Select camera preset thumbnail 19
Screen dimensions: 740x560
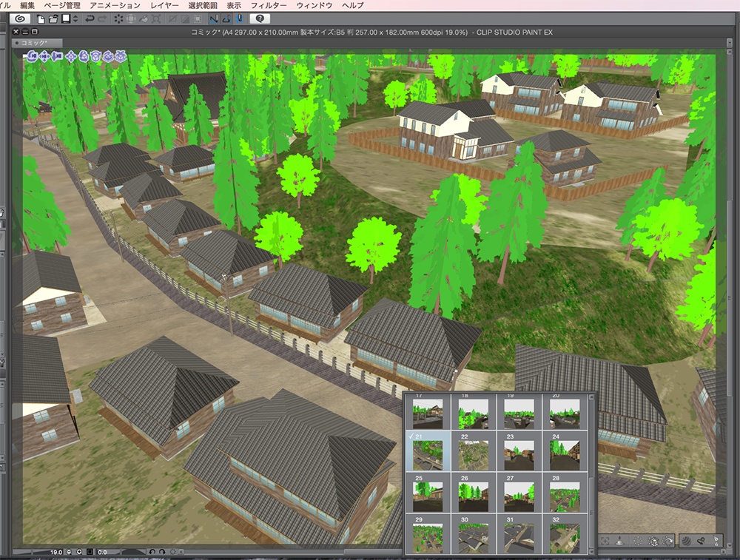519,411
